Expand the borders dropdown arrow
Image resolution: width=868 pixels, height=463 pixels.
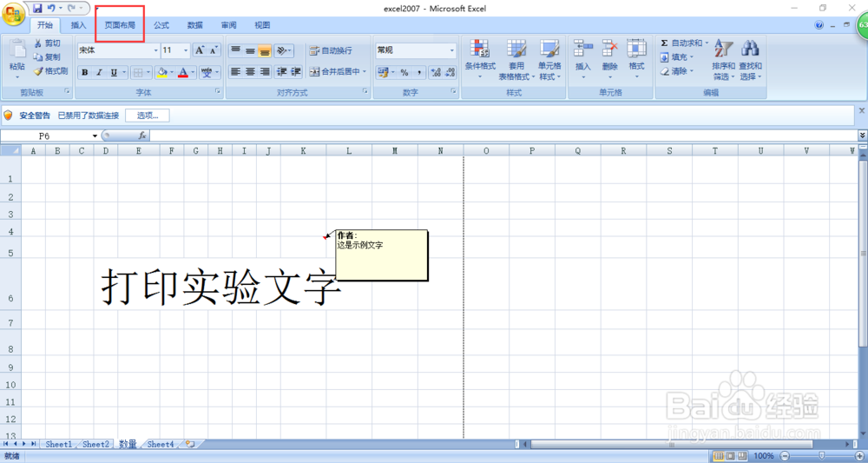pyautogui.click(x=148, y=73)
